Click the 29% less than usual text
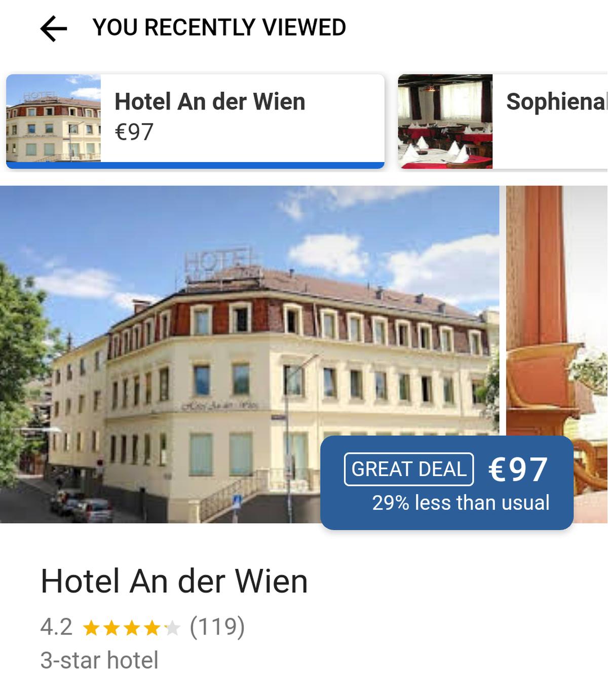 (x=461, y=503)
